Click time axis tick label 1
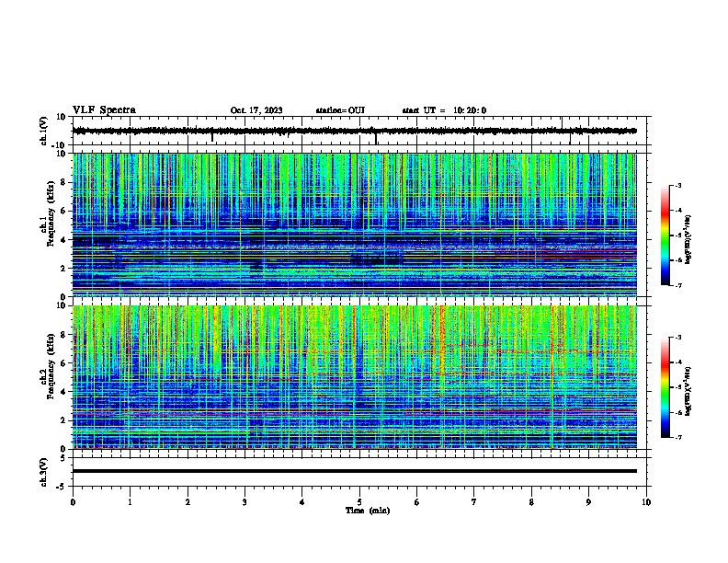Viewport: 728px width, 563px height. point(130,502)
